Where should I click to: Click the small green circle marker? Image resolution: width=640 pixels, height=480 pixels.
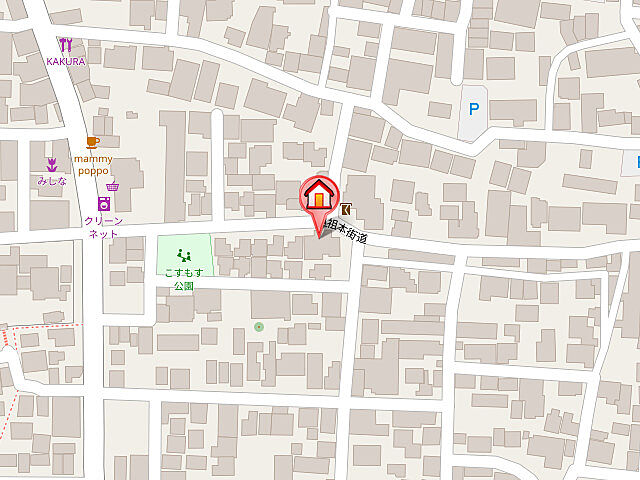pos(258,327)
